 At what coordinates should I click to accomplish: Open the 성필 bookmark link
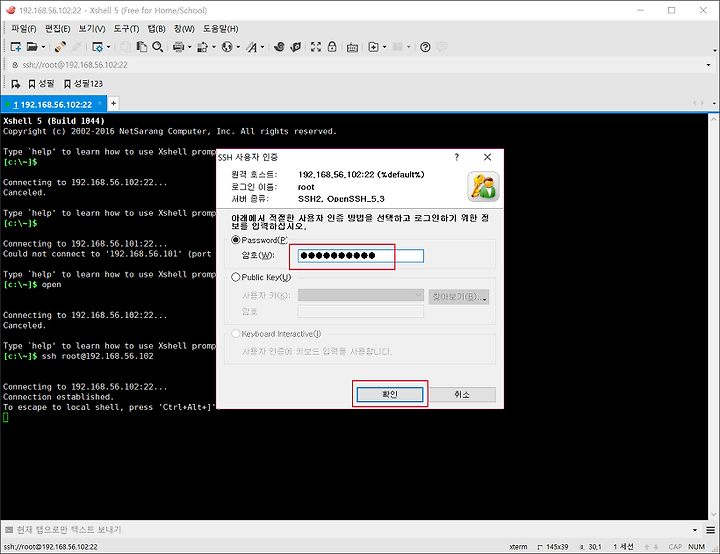(41, 84)
